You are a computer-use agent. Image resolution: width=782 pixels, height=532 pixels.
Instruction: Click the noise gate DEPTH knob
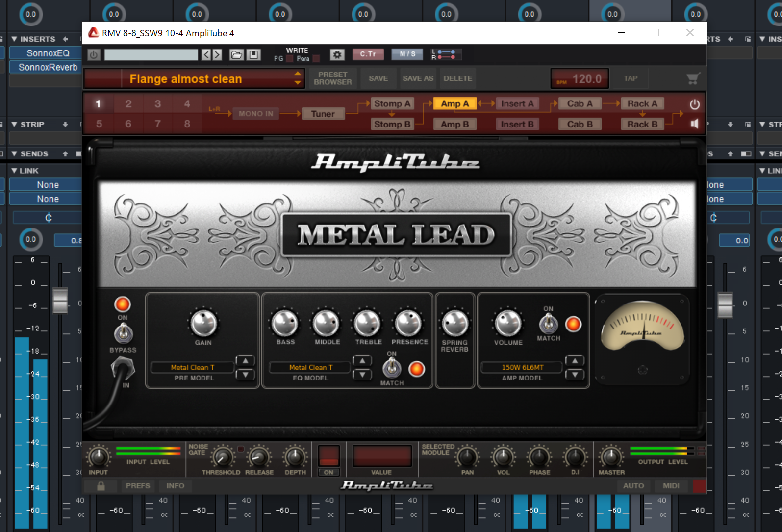coord(295,457)
